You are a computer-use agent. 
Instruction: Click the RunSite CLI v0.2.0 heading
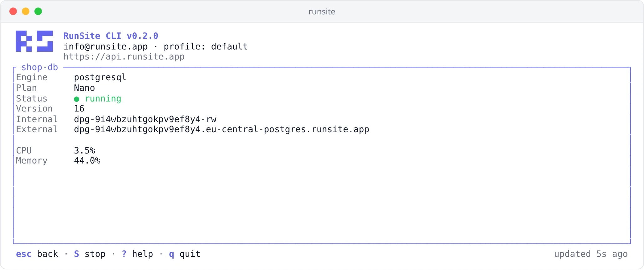tap(111, 36)
